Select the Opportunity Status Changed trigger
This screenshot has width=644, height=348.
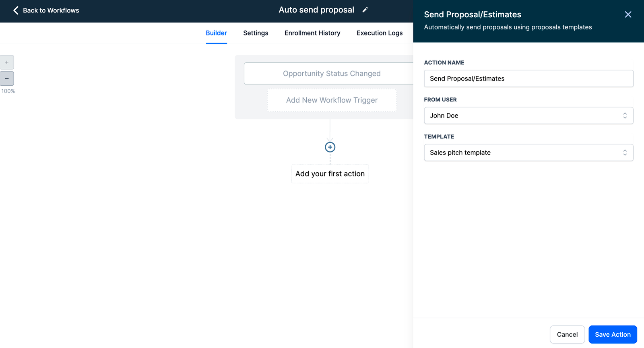331,74
